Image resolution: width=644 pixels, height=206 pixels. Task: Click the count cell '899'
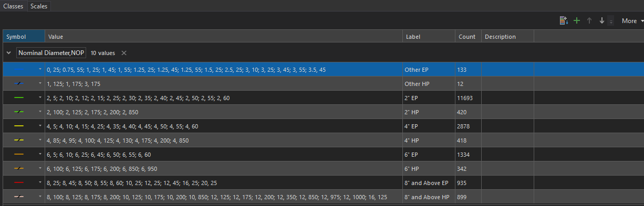[468, 197]
